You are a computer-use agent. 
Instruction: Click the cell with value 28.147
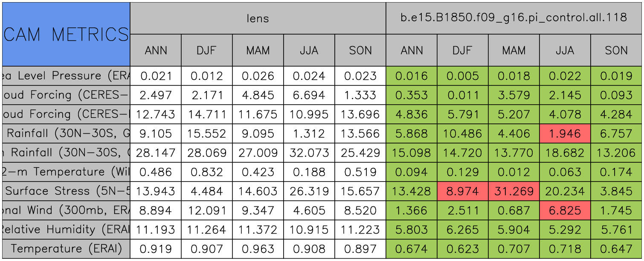[155, 153]
